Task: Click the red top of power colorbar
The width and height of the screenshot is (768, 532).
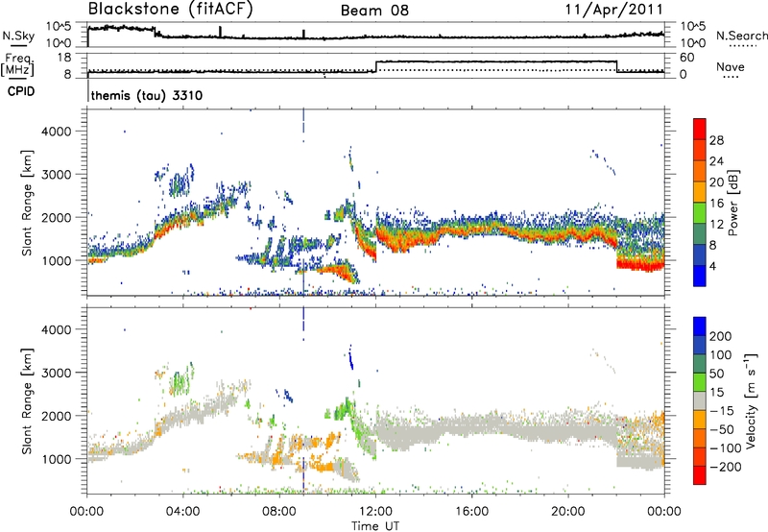Action: click(700, 129)
